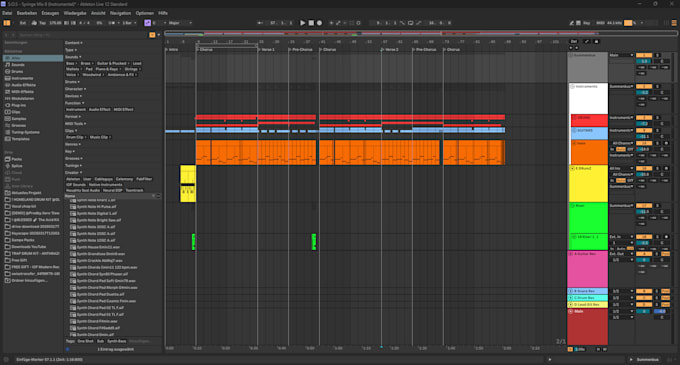The height and width of the screenshot is (365, 680).
Task: Open the Datei menu
Action: [x=7, y=13]
